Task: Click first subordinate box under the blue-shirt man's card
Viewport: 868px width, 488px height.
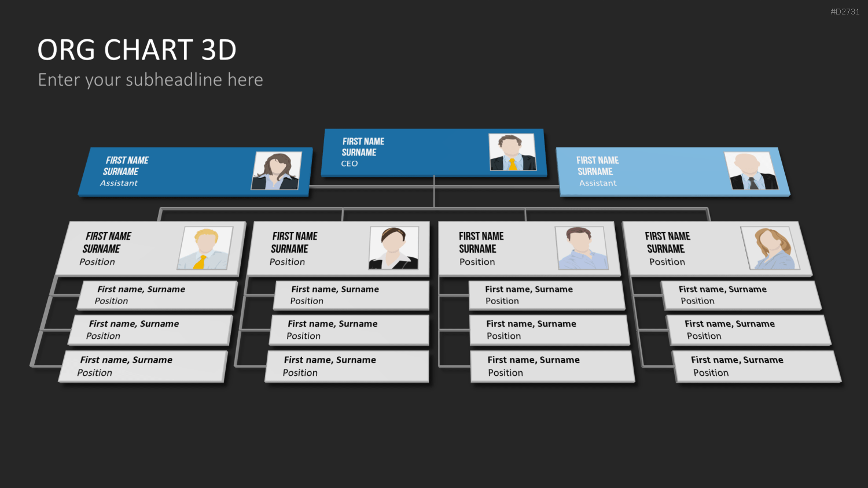Action: coord(547,295)
